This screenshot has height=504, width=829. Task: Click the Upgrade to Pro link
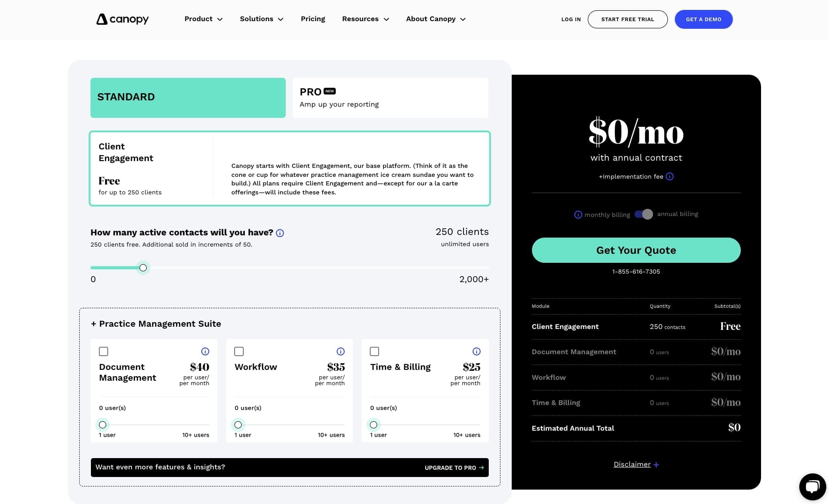[x=454, y=468]
